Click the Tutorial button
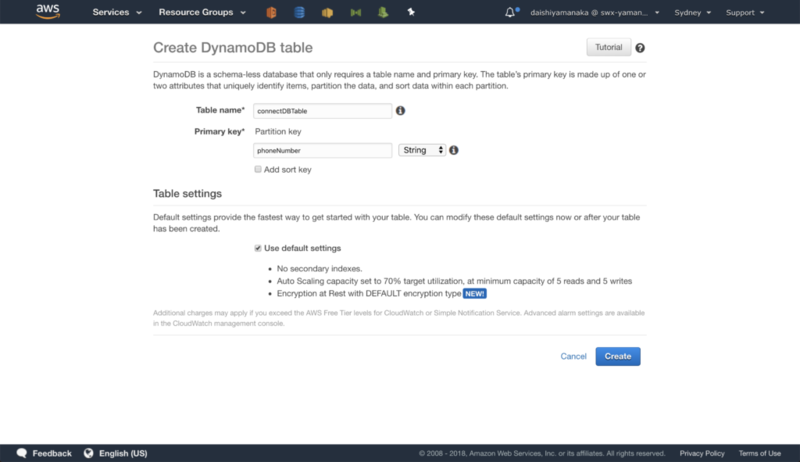This screenshot has width=800, height=462. [609, 47]
